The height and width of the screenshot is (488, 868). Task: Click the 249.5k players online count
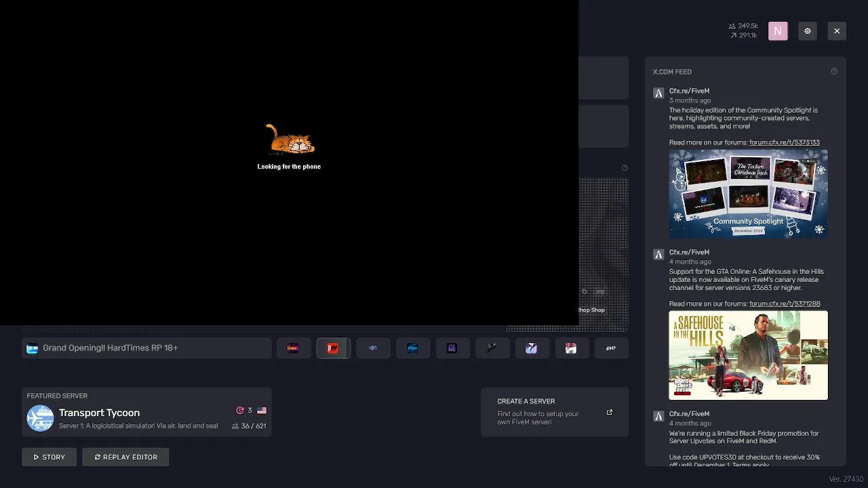(743, 26)
